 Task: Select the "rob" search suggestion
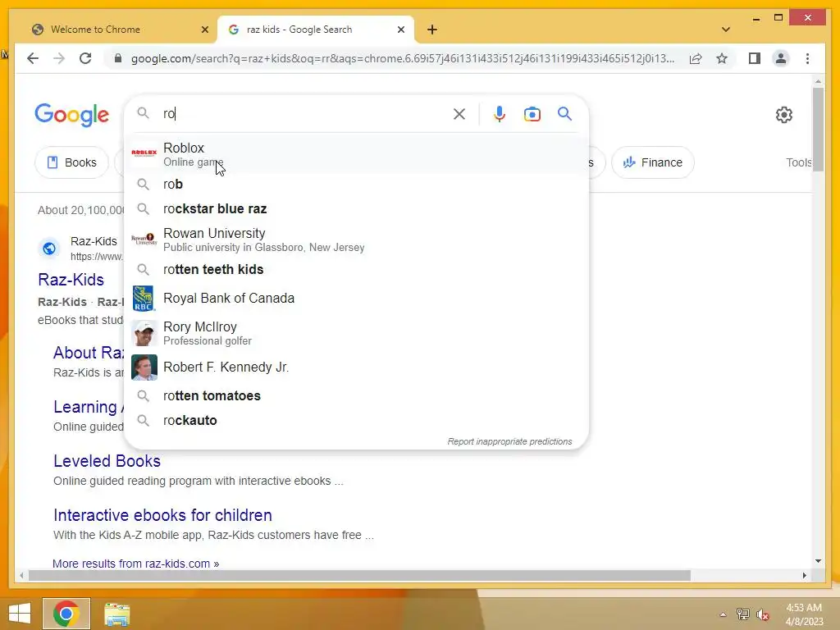[x=356, y=185]
